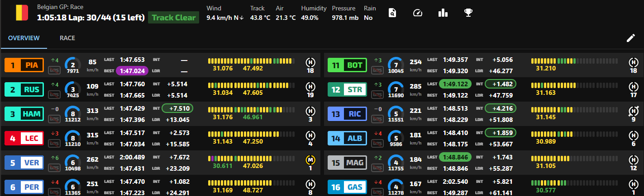Click LEC's gear and RPM gauge

[72, 139]
